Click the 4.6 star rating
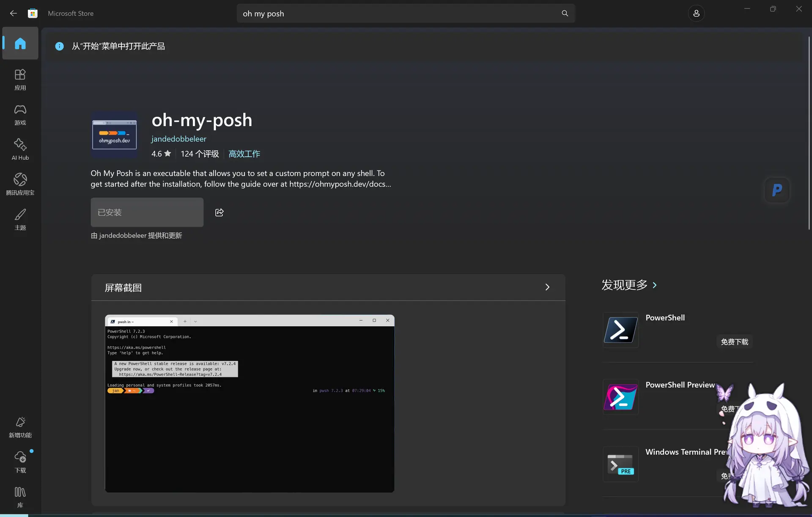This screenshot has height=517, width=812. point(161,154)
